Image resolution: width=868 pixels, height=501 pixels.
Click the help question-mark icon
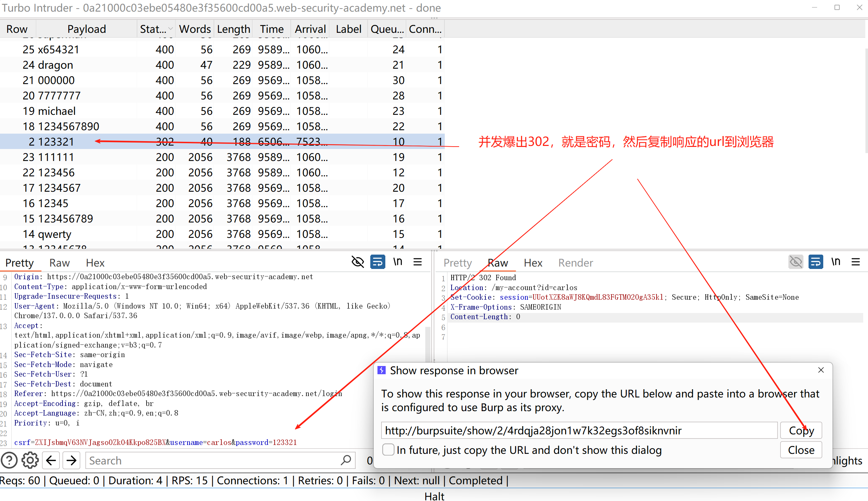coord(9,460)
